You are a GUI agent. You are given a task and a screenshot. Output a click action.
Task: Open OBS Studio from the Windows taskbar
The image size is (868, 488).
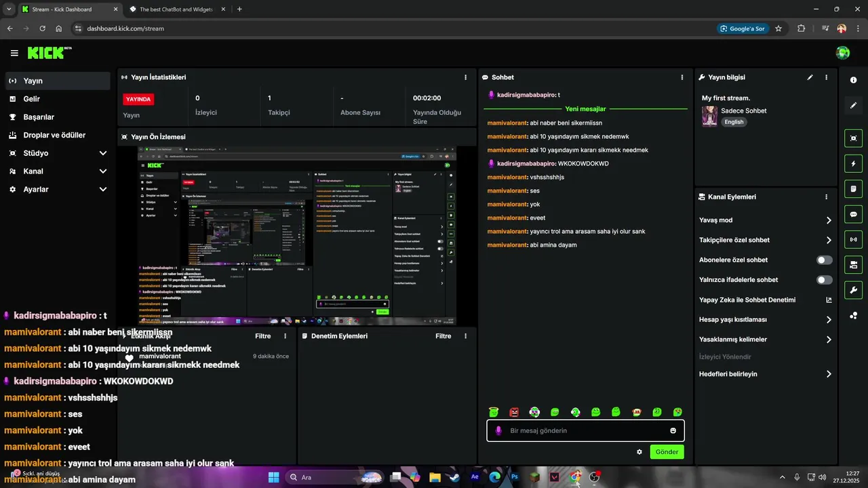tap(595, 477)
